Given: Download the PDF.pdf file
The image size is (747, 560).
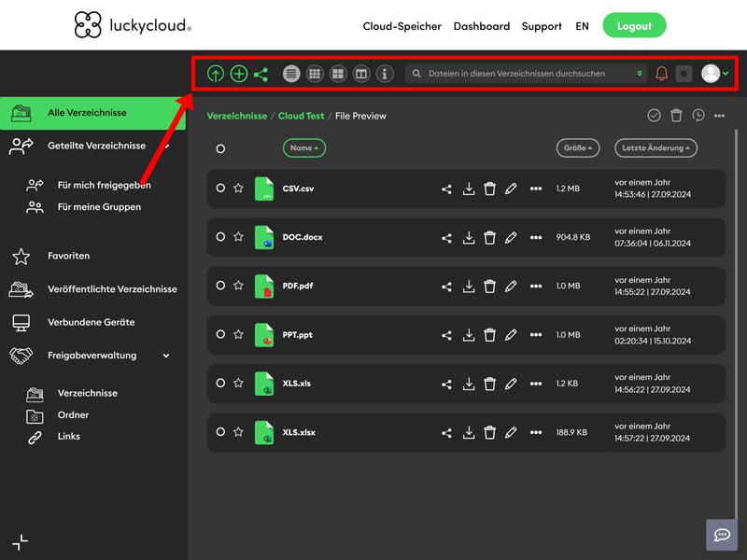Looking at the screenshot, I should [469, 286].
